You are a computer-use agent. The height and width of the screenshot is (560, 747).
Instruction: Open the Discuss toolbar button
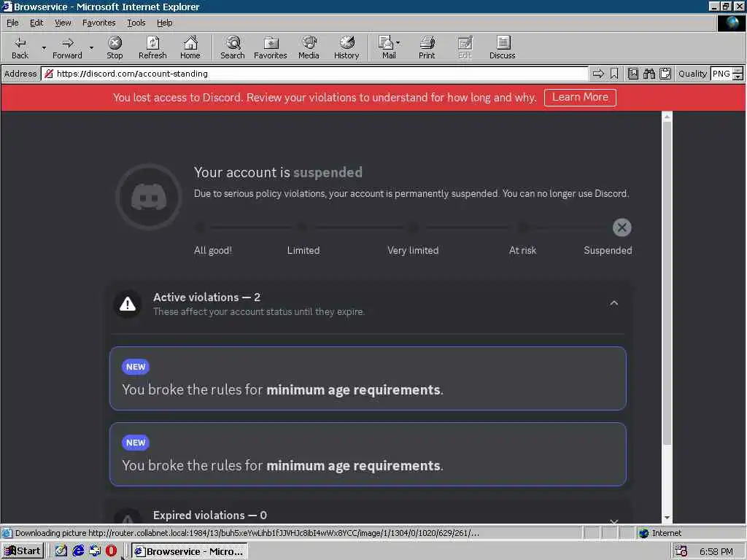[x=502, y=47]
